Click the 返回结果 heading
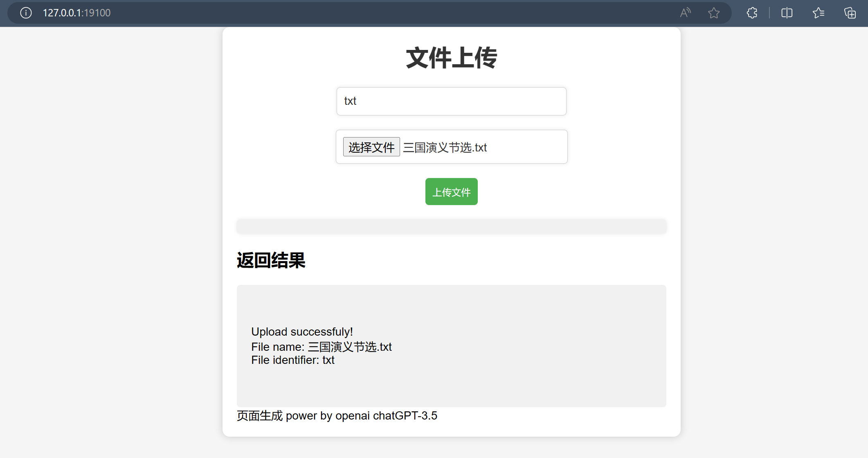 (271, 260)
